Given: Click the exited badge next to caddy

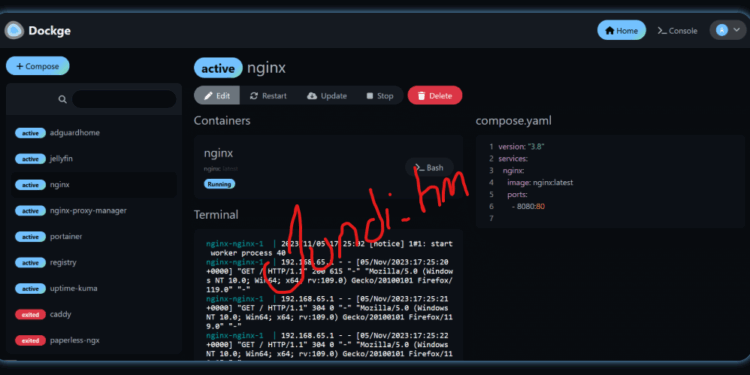Looking at the screenshot, I should coord(30,315).
